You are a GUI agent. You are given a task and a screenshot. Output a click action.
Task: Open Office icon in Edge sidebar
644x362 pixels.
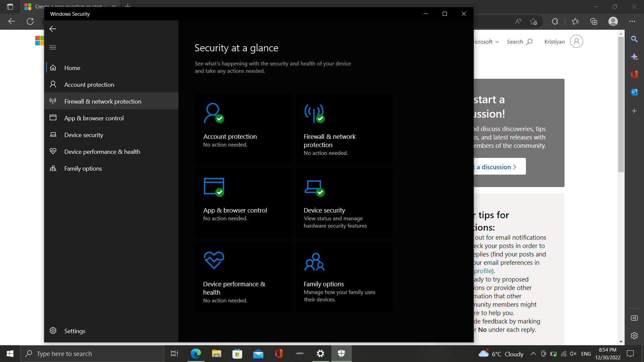click(x=634, y=74)
